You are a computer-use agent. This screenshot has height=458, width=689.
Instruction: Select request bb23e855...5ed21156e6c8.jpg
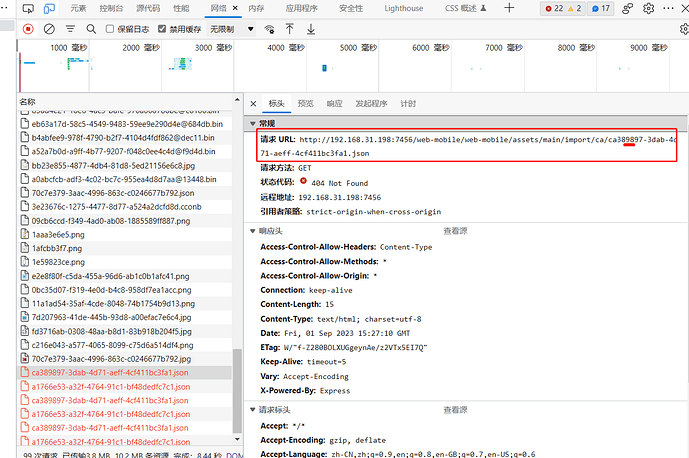click(x=125, y=166)
